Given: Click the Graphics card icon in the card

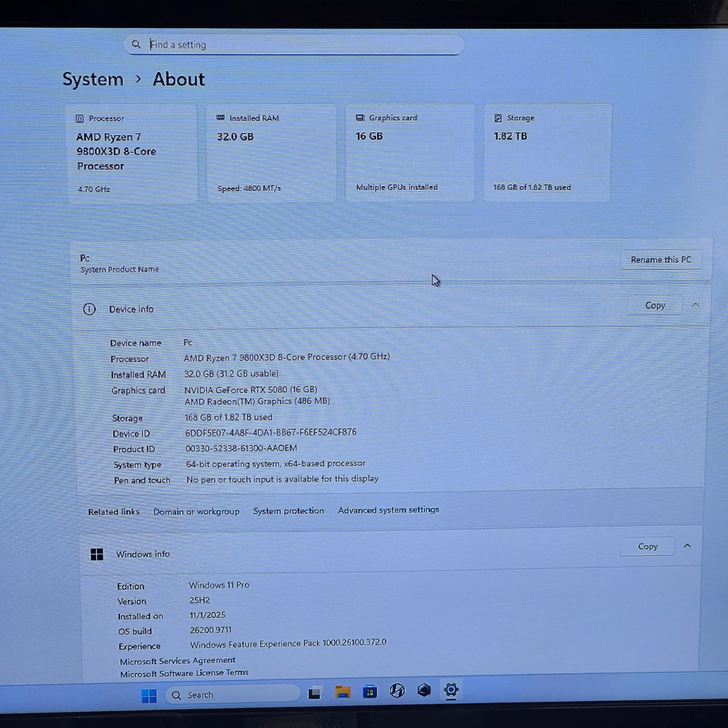Looking at the screenshot, I should pyautogui.click(x=360, y=118).
